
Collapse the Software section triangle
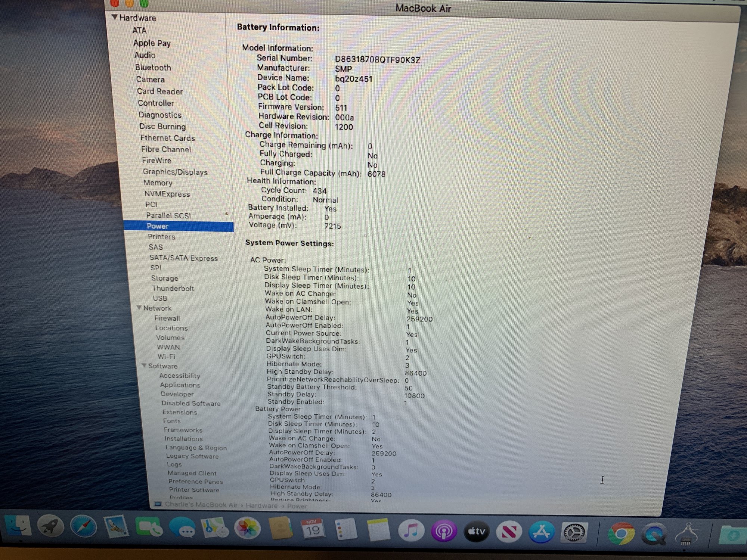(x=144, y=365)
